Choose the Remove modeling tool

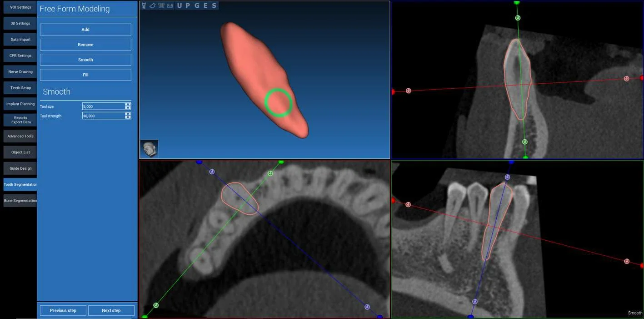85,45
